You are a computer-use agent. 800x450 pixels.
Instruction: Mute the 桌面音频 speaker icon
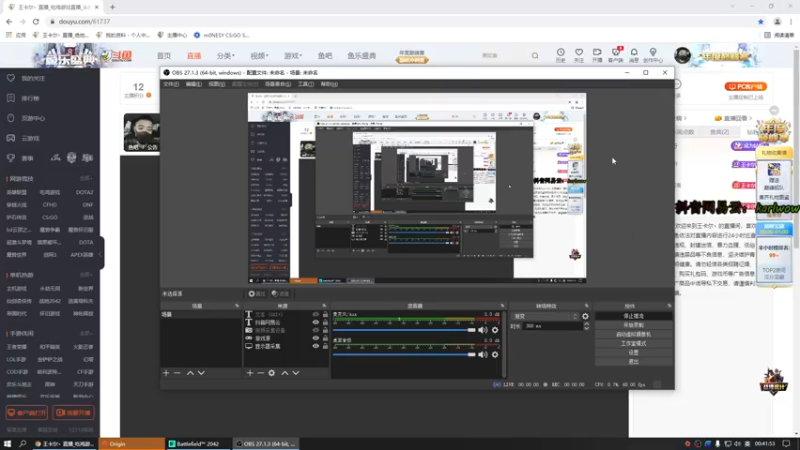pyautogui.click(x=483, y=354)
